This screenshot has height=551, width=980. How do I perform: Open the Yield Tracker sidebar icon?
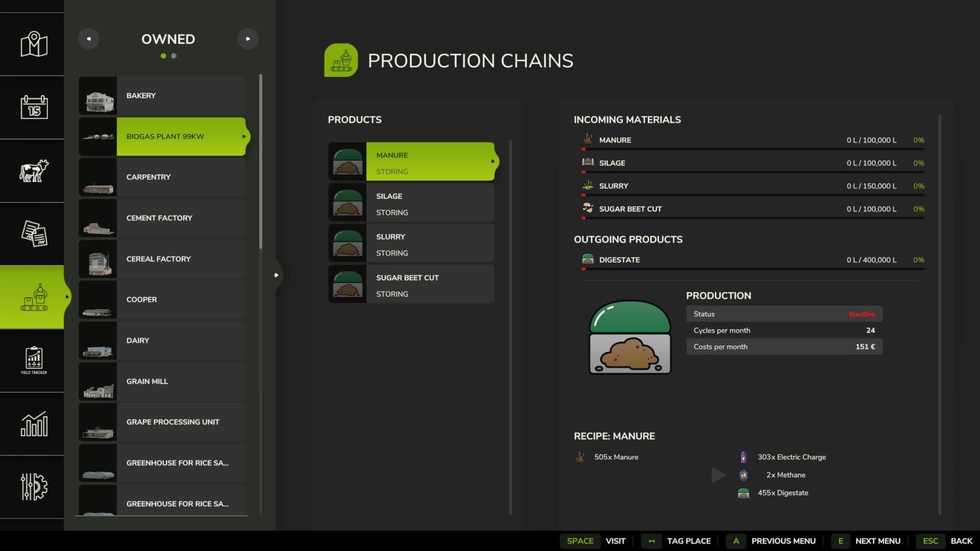(x=34, y=360)
